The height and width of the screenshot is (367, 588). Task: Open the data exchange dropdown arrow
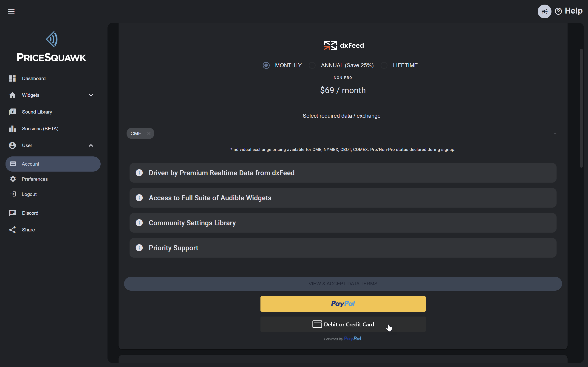[555, 133]
